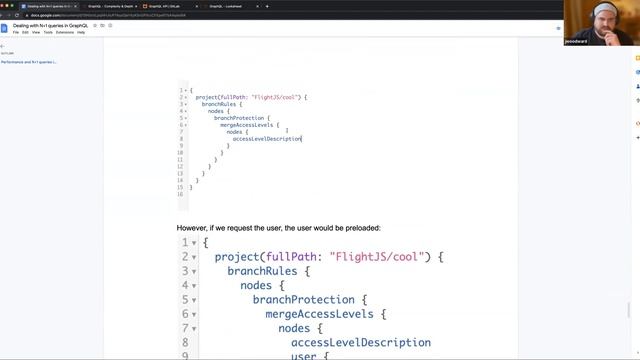The width and height of the screenshot is (640, 360).
Task: Click 'branchRules' in the small code block
Action: tap(219, 104)
